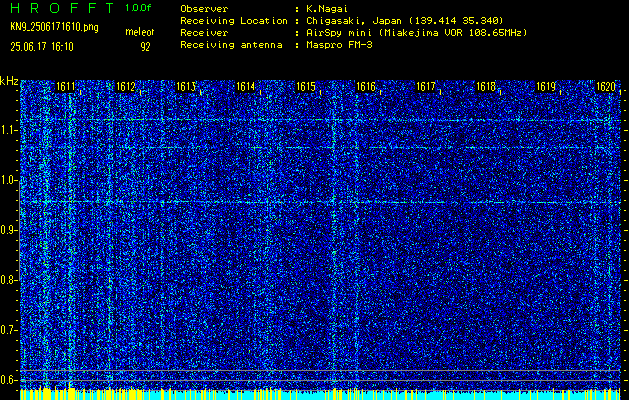Image resolution: width=629 pixels, height=400 pixels.
Task: Click the Receiving antenna label
Action: pos(231,45)
